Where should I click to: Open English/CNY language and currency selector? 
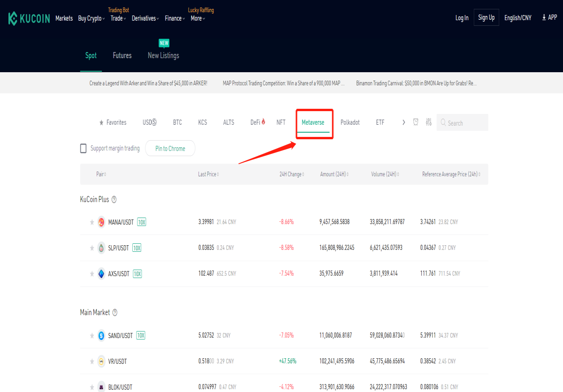518,18
